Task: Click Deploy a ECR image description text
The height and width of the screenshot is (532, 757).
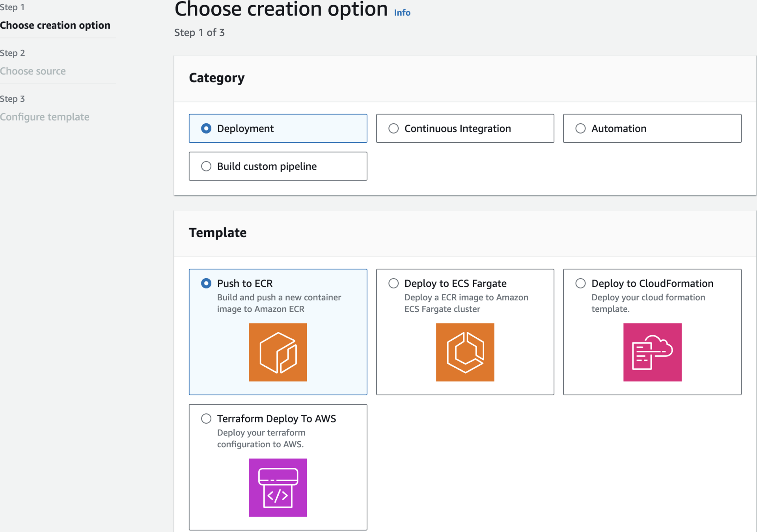Action: tap(466, 303)
